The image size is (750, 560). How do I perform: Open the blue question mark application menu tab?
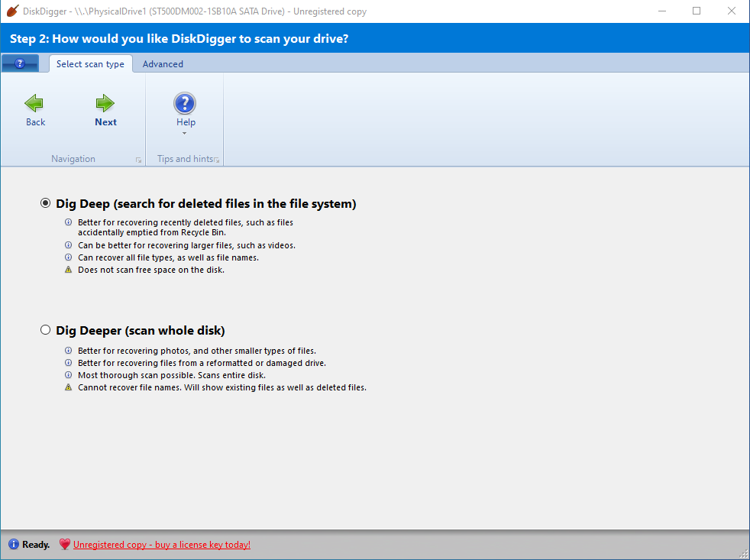[20, 63]
